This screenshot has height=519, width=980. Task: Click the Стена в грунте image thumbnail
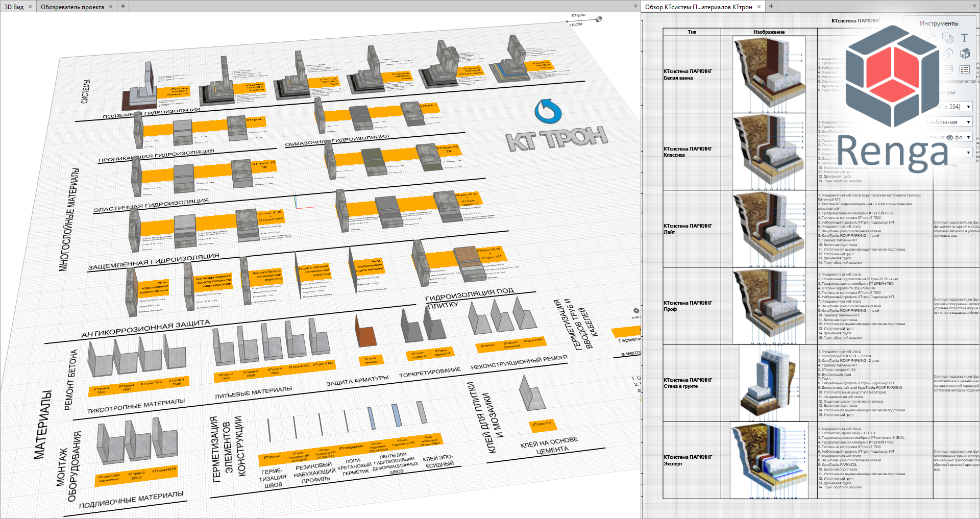(769, 383)
